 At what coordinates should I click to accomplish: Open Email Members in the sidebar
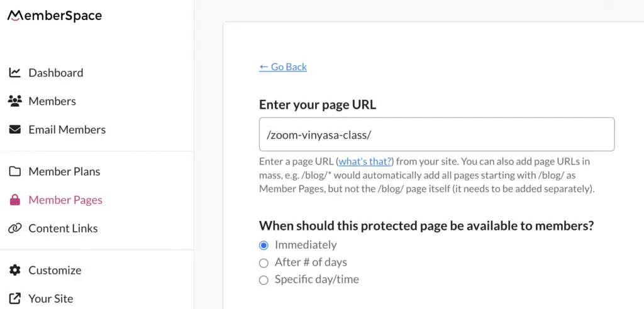click(x=67, y=129)
